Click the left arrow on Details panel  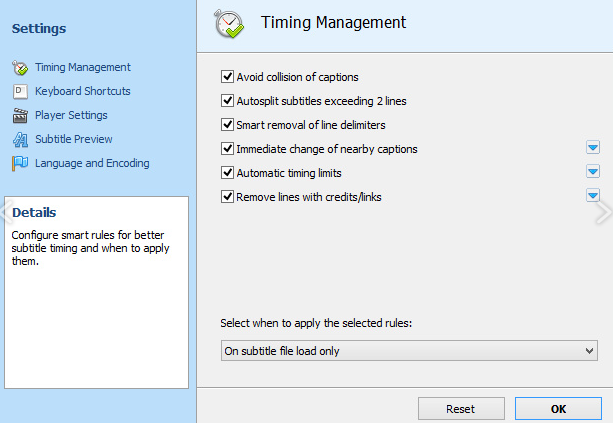5,212
